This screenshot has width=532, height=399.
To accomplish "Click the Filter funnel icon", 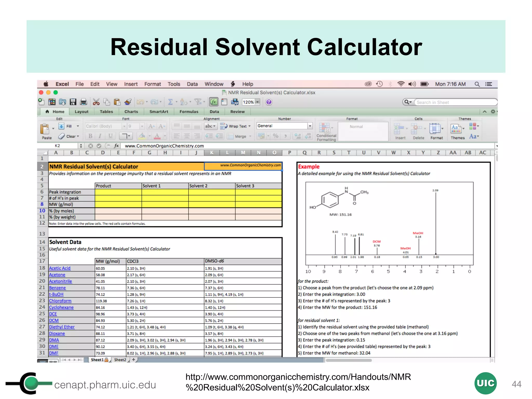I will point(198,102).
